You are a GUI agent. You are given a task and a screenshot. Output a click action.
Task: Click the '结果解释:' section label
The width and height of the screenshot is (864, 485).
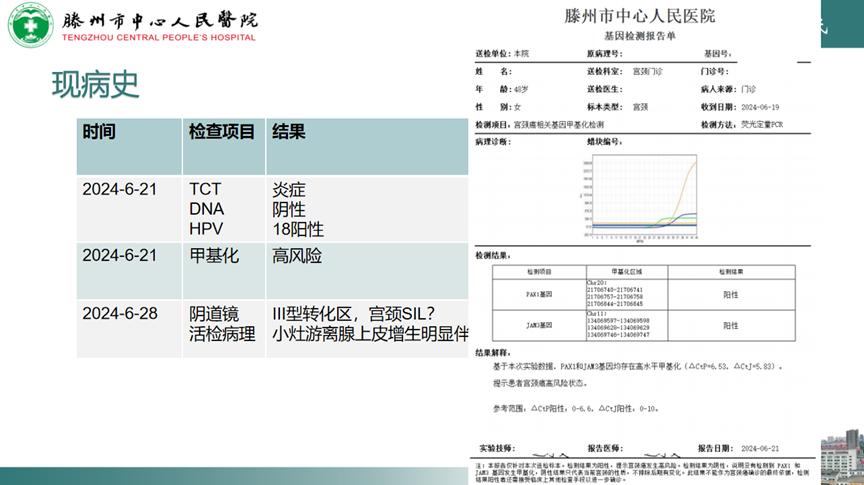coord(493,353)
